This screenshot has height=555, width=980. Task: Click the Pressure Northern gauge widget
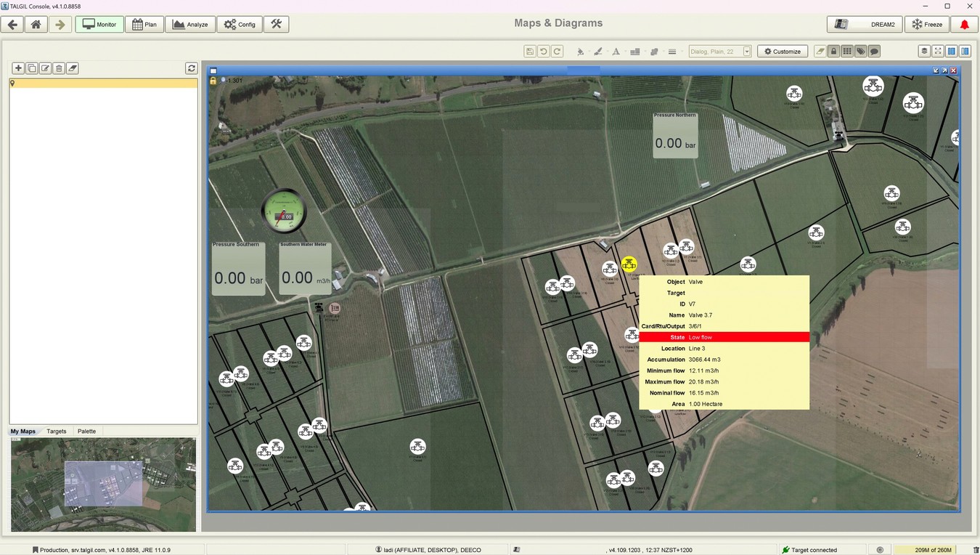(675, 134)
